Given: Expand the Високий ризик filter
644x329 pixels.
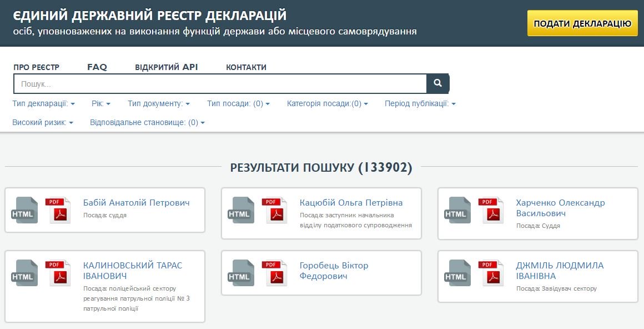Looking at the screenshot, I should tap(43, 123).
